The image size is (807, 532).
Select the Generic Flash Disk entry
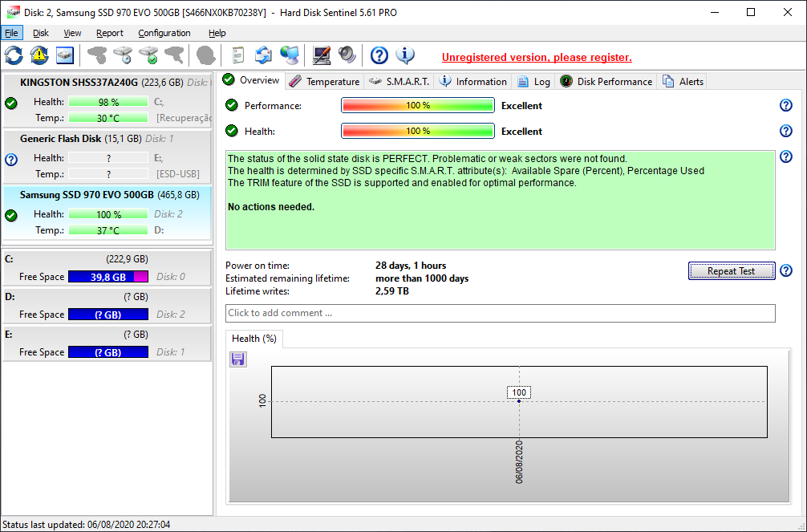[x=107, y=156]
